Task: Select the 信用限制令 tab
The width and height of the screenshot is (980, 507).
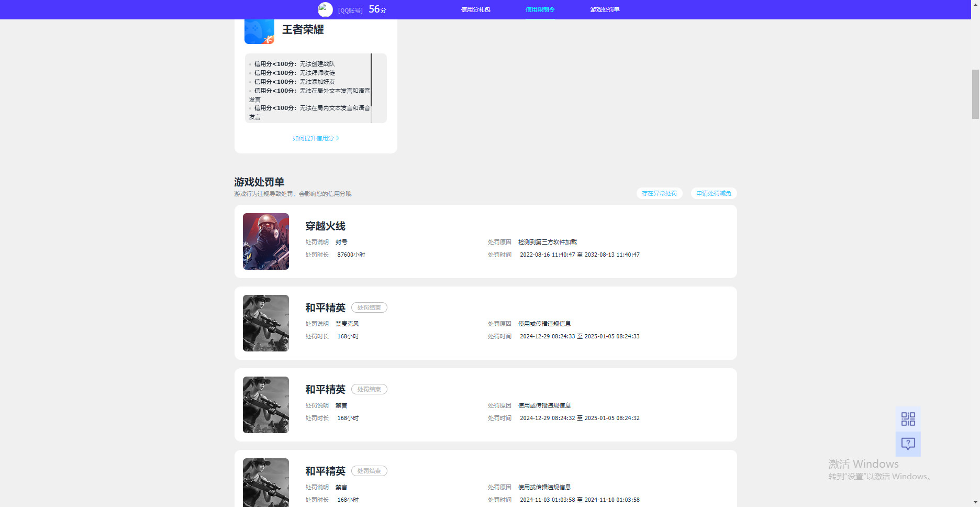Action: pos(540,9)
